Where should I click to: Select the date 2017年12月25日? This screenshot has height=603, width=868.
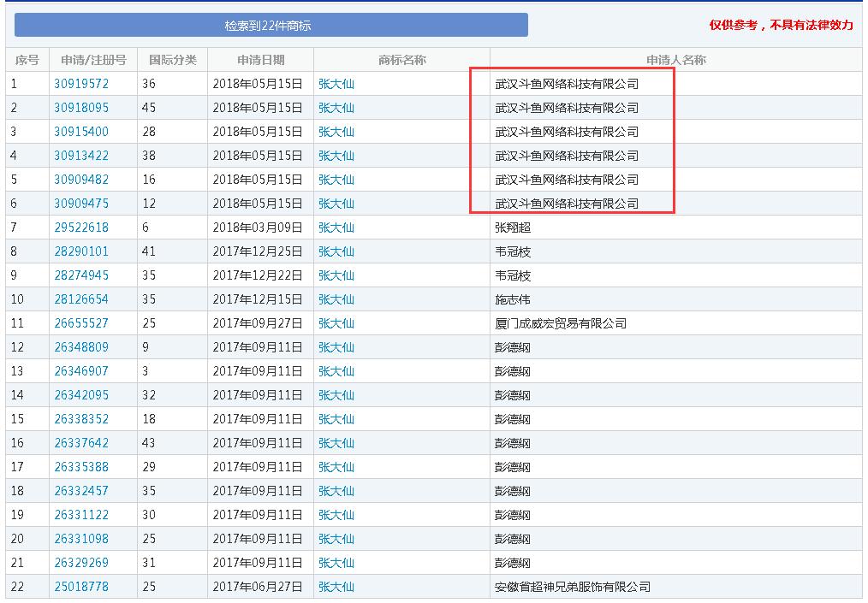point(258,251)
